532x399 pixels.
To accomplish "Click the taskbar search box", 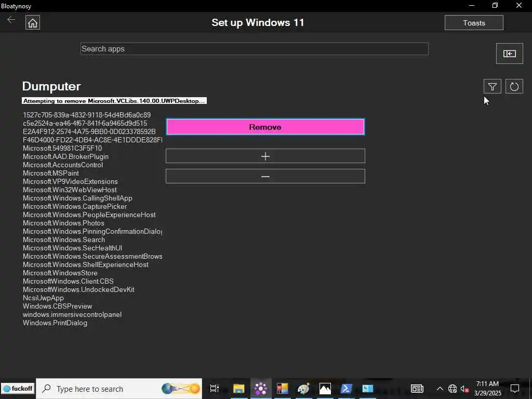I will pos(119,389).
